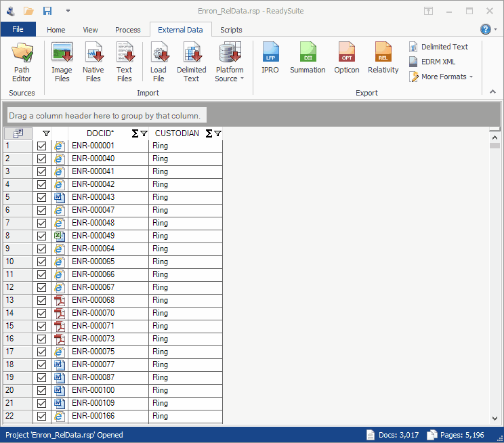This screenshot has width=504, height=443.
Task: Click the Docs: 3,017 status indicator
Action: [392, 436]
